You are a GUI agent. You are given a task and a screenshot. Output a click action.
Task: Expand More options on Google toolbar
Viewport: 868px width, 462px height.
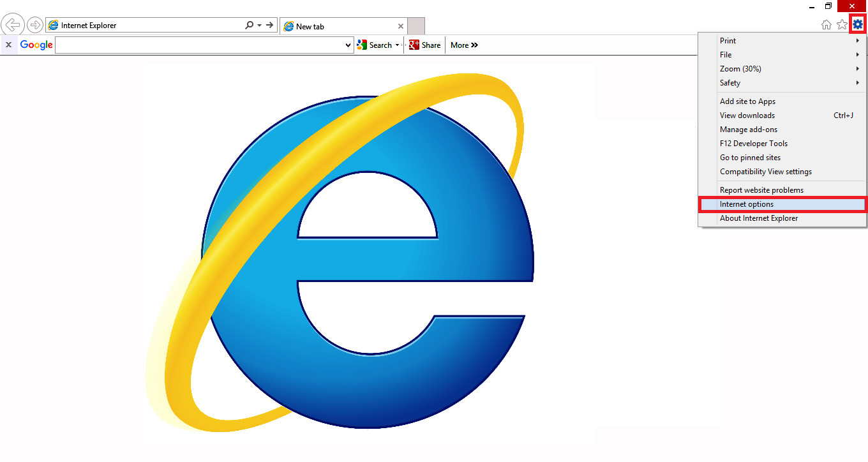tap(464, 45)
